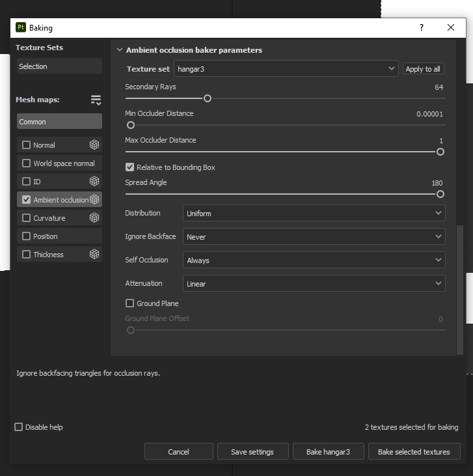Select the Selection texture sets item
Screen dimensions: 473x476
coord(59,66)
